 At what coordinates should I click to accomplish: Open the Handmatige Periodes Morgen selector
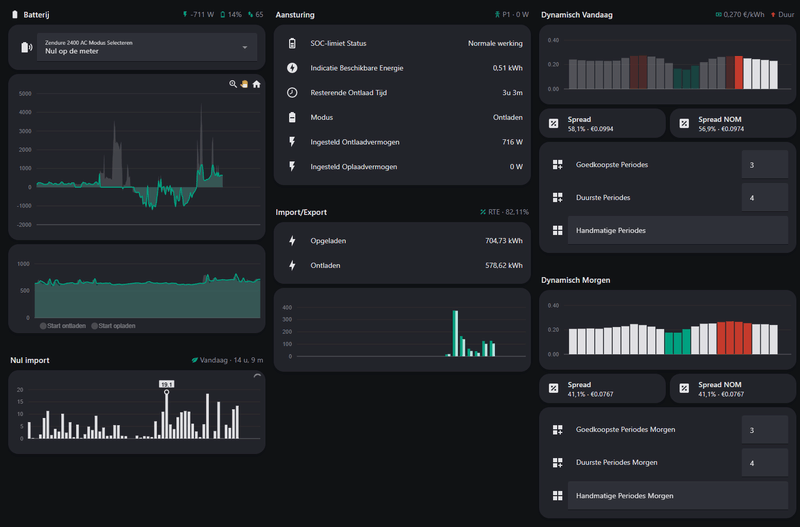(x=677, y=496)
